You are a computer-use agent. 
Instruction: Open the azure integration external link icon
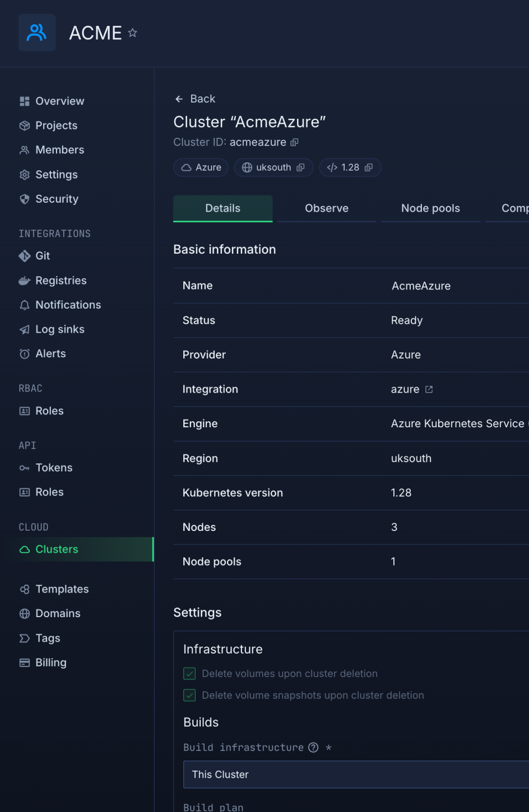pos(429,389)
